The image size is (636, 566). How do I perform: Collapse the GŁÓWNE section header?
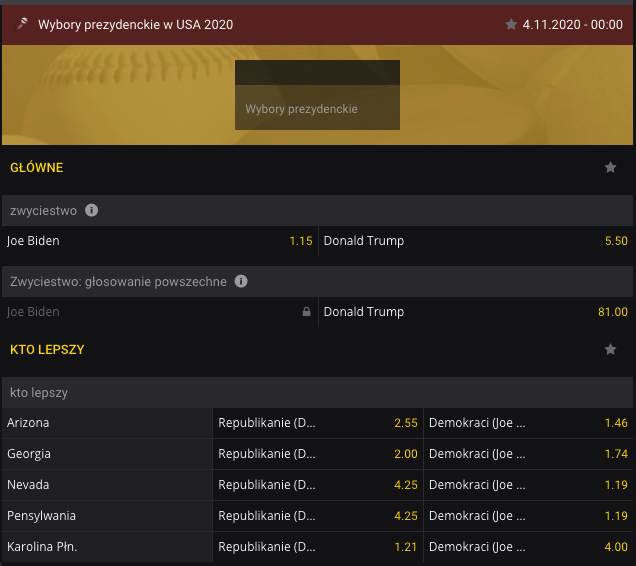point(37,168)
